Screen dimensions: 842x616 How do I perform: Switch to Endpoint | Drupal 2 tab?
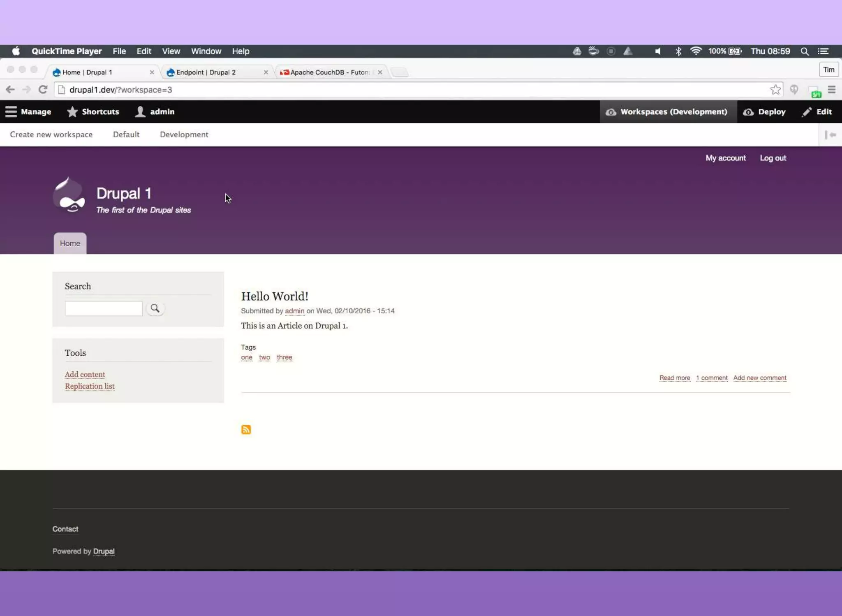click(x=206, y=72)
